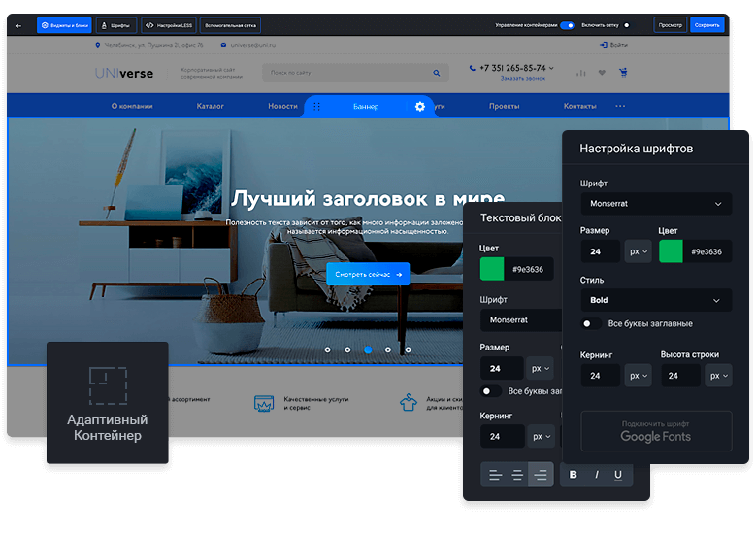The height and width of the screenshot is (534, 756).
Task: Open the Стиль Bold dropdown
Action: coord(656,300)
